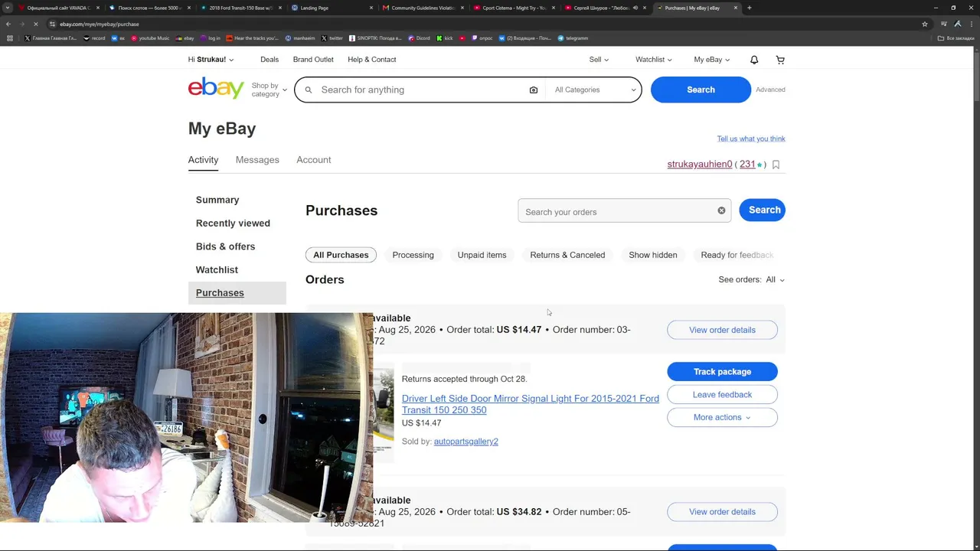980x551 pixels.
Task: Switch to the 2018 Ford Transit-150 browser tab
Action: click(x=242, y=8)
